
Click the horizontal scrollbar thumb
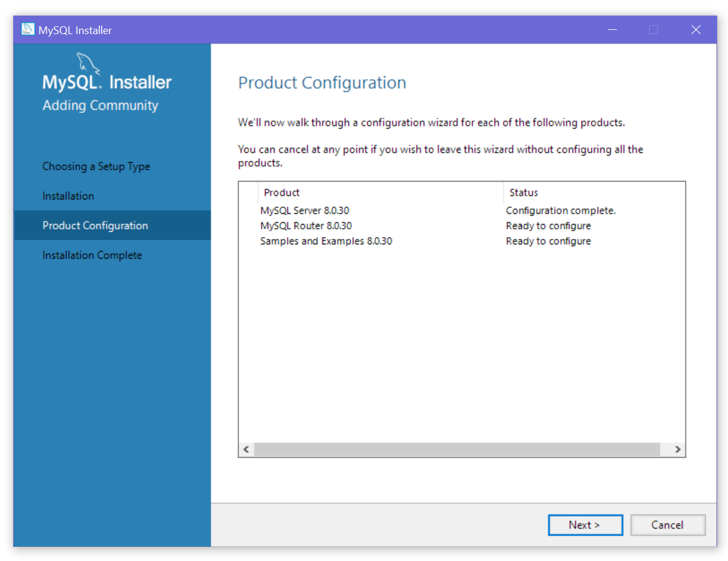click(457, 449)
